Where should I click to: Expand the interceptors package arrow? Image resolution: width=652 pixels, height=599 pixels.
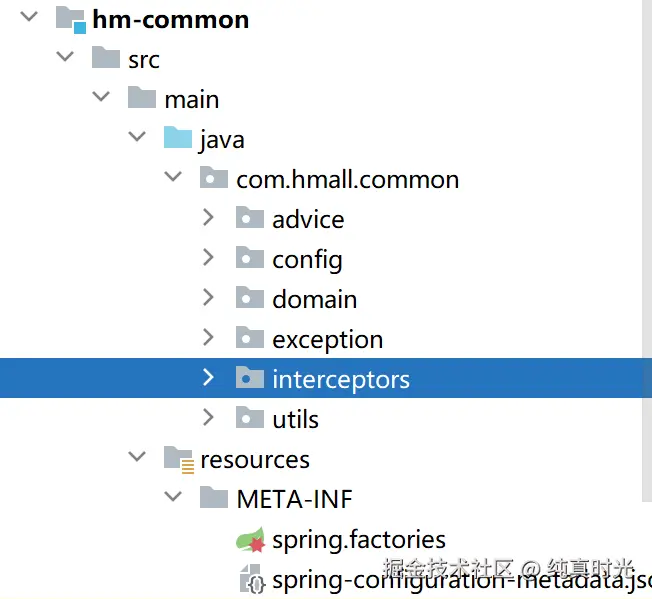208,377
